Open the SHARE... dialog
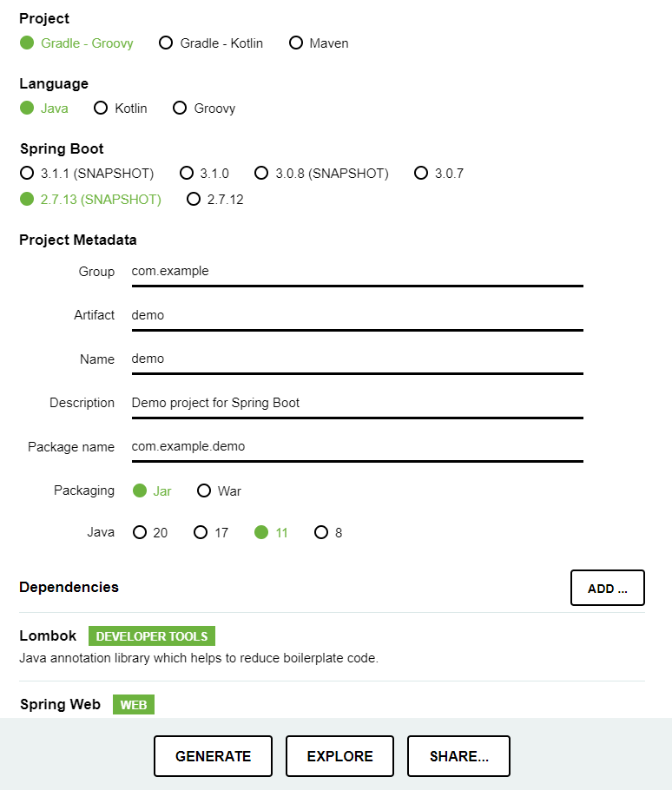Viewport: 672px width, 790px height. click(x=458, y=756)
